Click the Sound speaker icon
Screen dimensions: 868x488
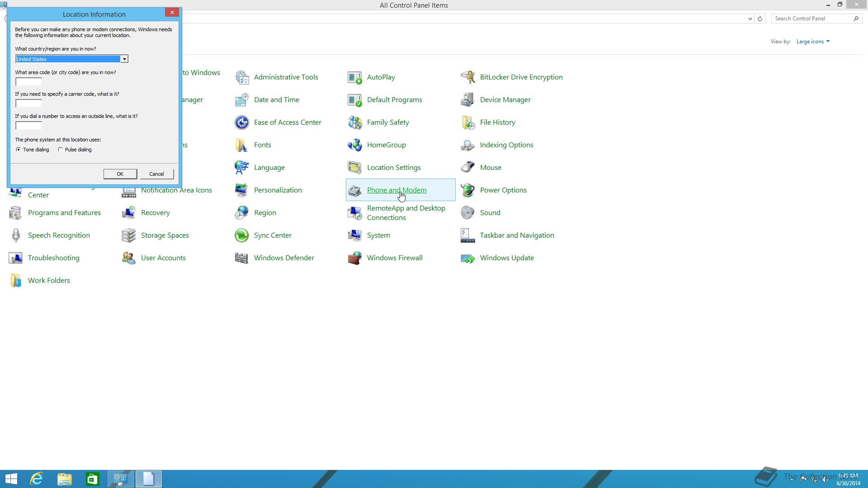[x=468, y=213]
